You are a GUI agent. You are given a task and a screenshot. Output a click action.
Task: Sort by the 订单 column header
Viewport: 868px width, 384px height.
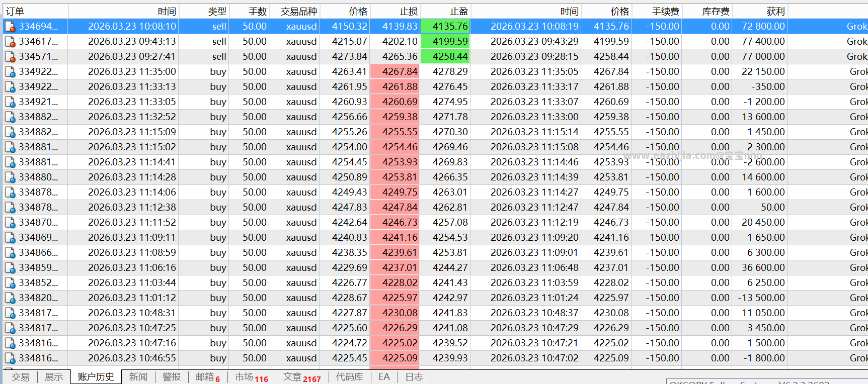(35, 11)
